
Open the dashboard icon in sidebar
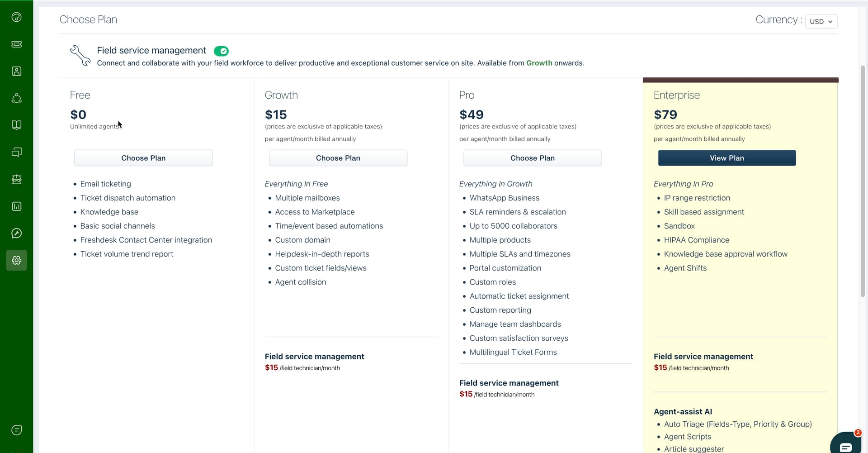(16, 17)
